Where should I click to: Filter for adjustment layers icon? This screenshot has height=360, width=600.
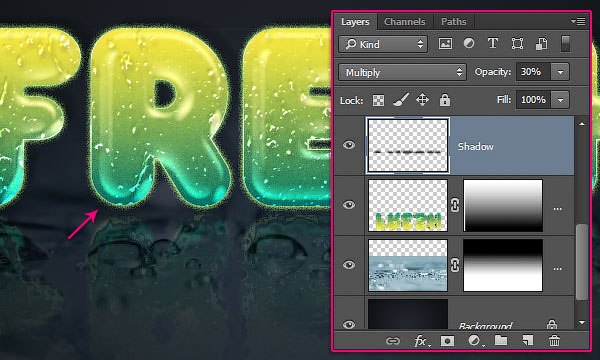point(469,44)
